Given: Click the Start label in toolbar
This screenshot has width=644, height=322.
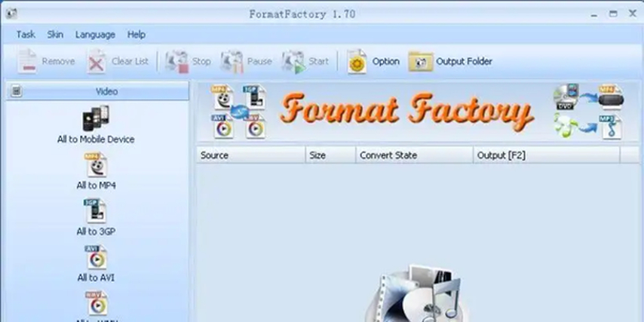Looking at the screenshot, I should (319, 62).
